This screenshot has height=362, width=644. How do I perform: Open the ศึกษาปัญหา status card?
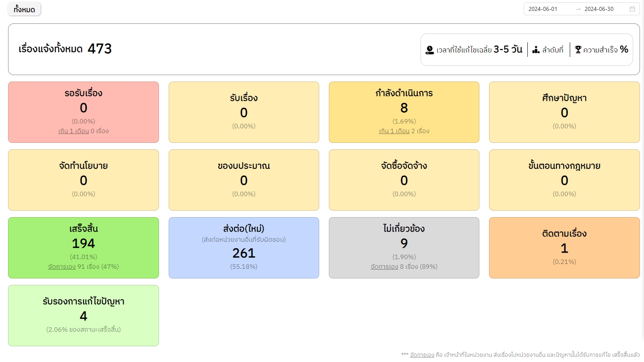pos(564,112)
